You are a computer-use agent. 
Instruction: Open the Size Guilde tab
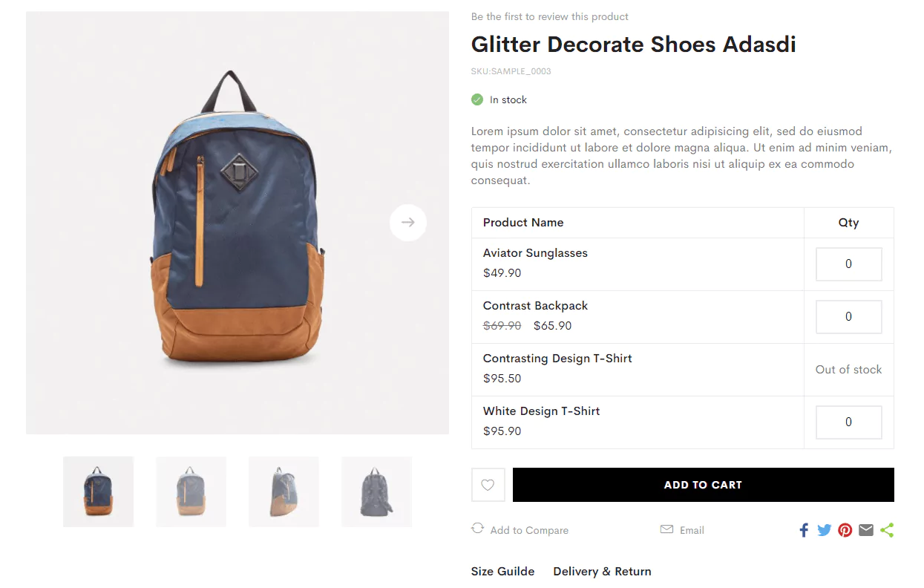[x=502, y=572]
